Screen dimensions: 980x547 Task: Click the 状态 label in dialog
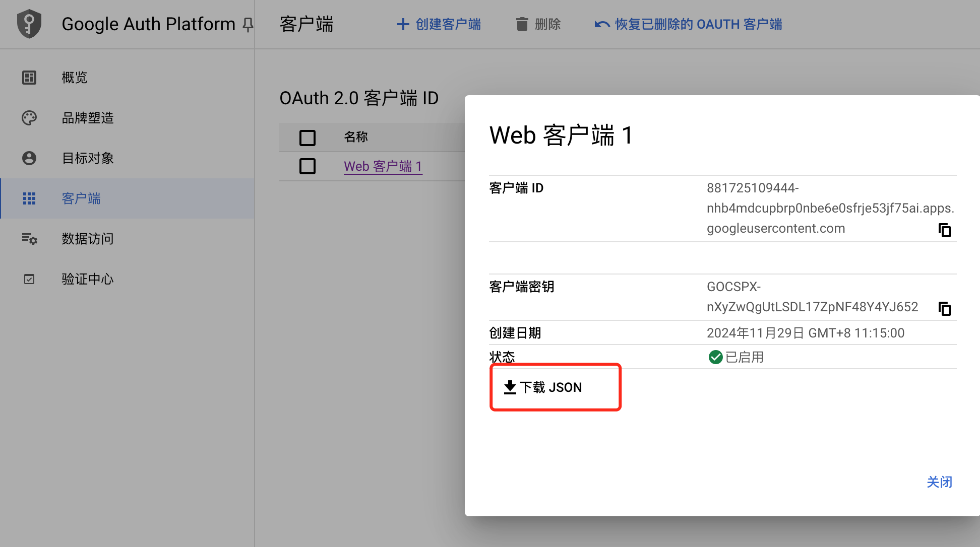point(502,357)
